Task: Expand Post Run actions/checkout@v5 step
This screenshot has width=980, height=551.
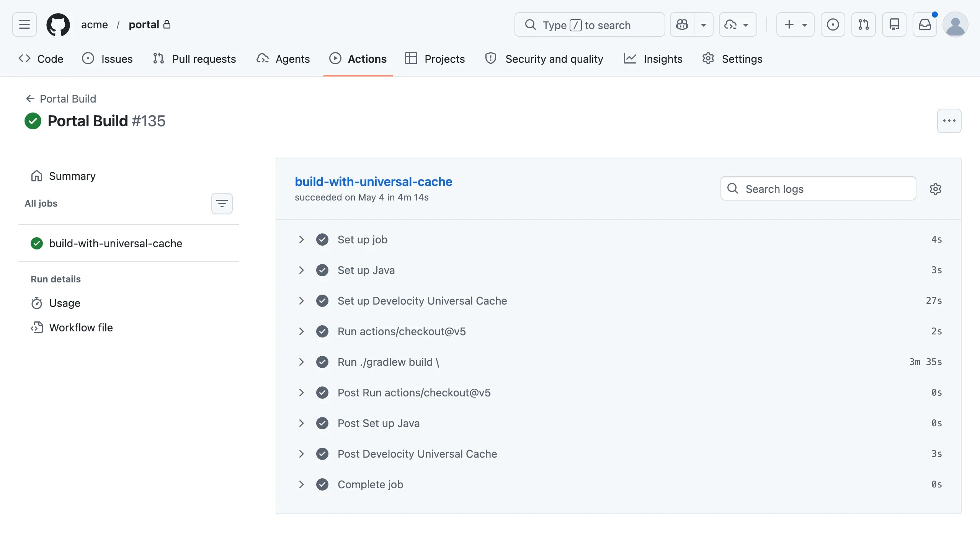Action: pyautogui.click(x=619, y=393)
